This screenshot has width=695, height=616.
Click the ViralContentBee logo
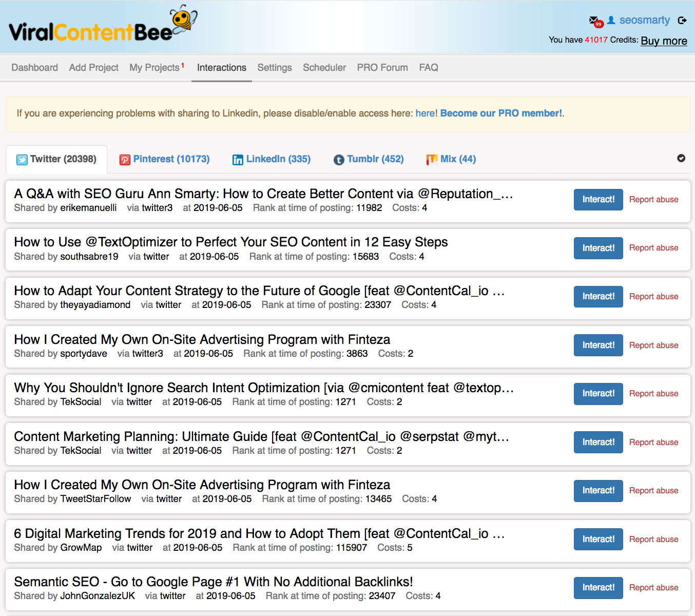point(103,25)
